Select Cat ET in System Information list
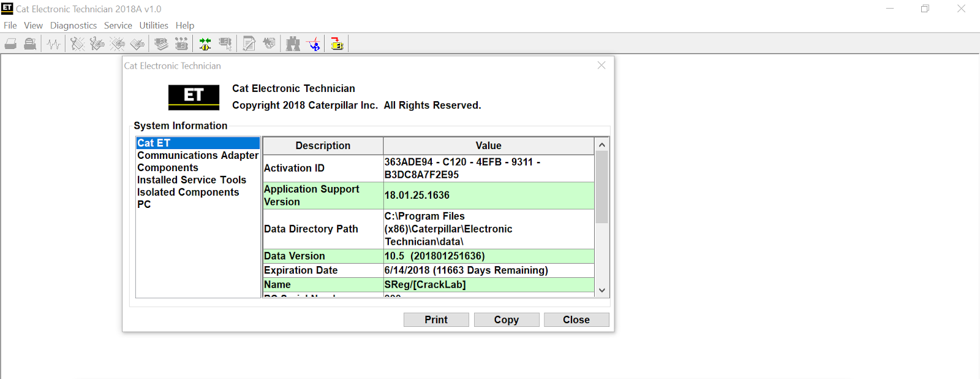This screenshot has width=980, height=379. click(198, 143)
